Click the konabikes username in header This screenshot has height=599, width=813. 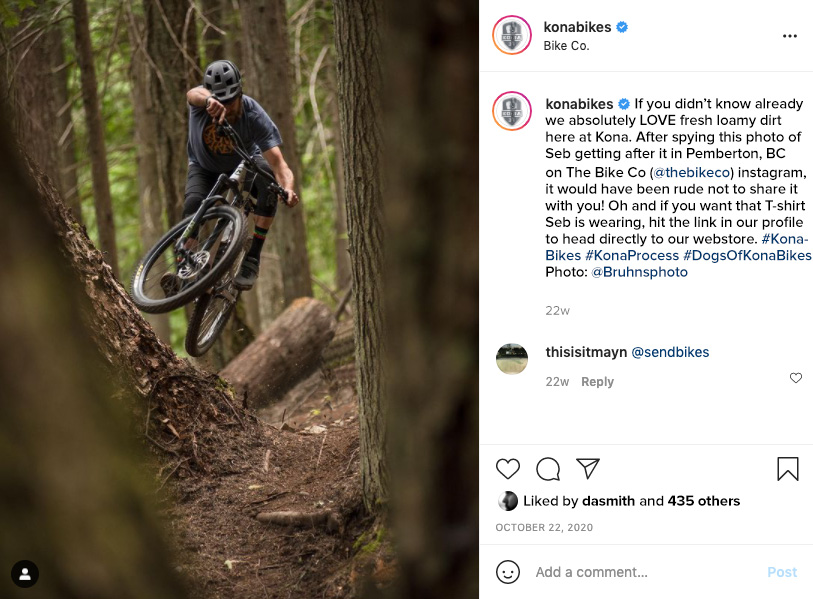(577, 27)
